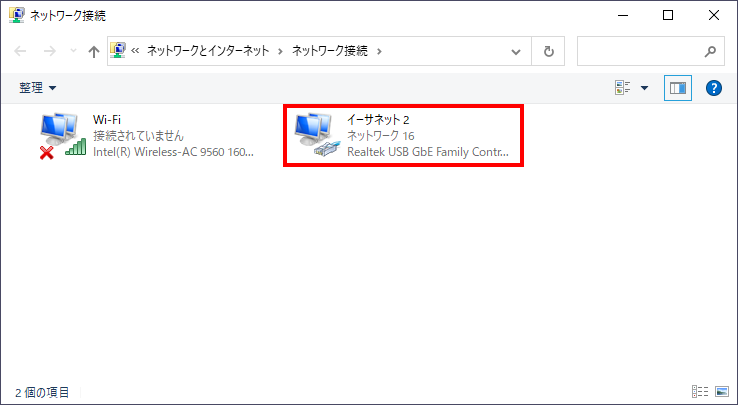
Task: Switch to details view in status bar
Action: coord(699,391)
